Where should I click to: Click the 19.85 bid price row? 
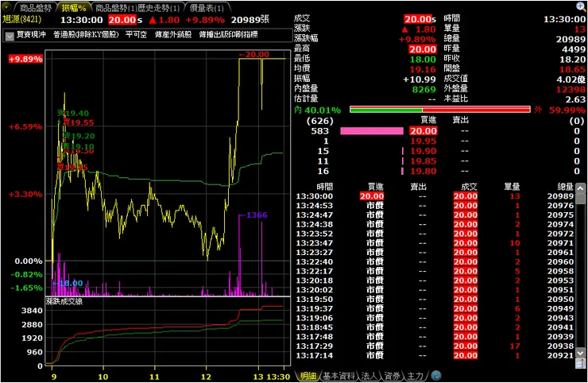pos(423,161)
